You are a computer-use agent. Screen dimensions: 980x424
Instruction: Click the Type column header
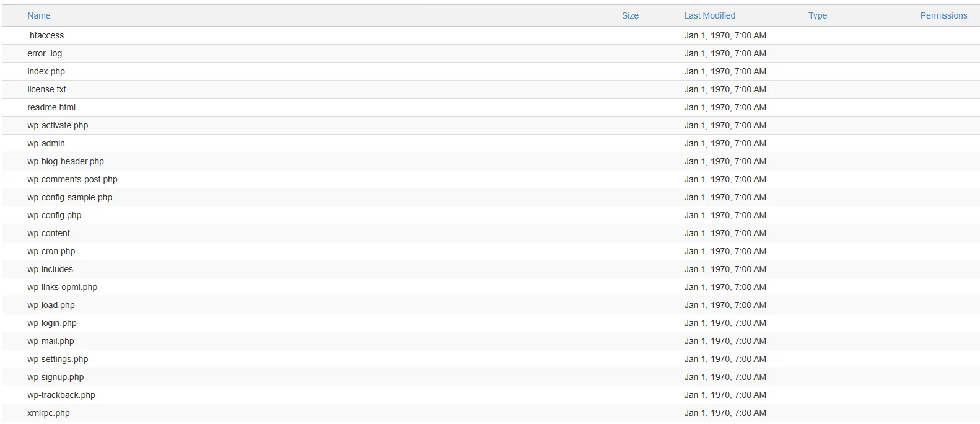pos(817,15)
